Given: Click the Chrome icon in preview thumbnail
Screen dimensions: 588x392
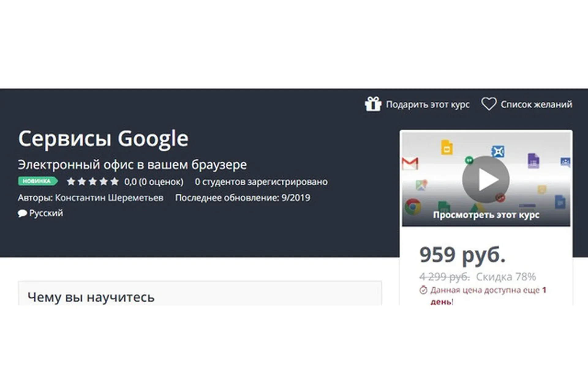Looking at the screenshot, I should coord(413,207).
